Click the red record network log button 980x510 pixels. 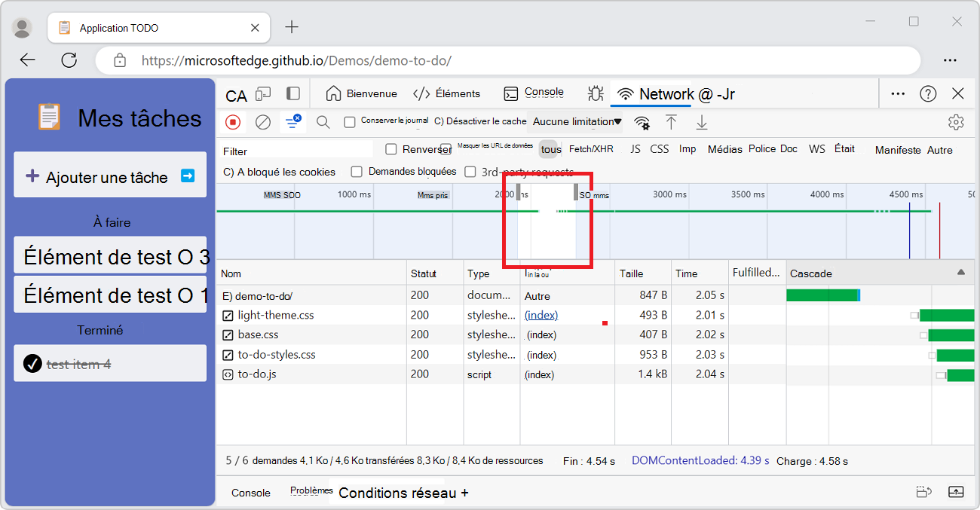[233, 122]
